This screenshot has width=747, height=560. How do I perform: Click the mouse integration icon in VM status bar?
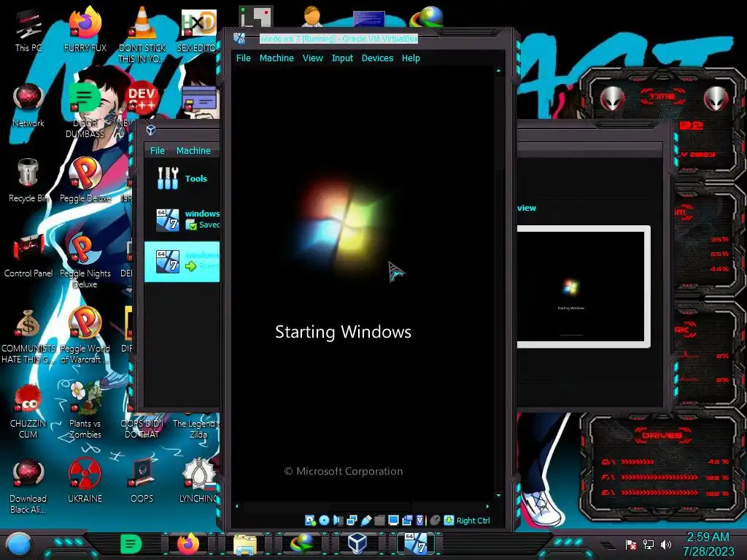435,521
